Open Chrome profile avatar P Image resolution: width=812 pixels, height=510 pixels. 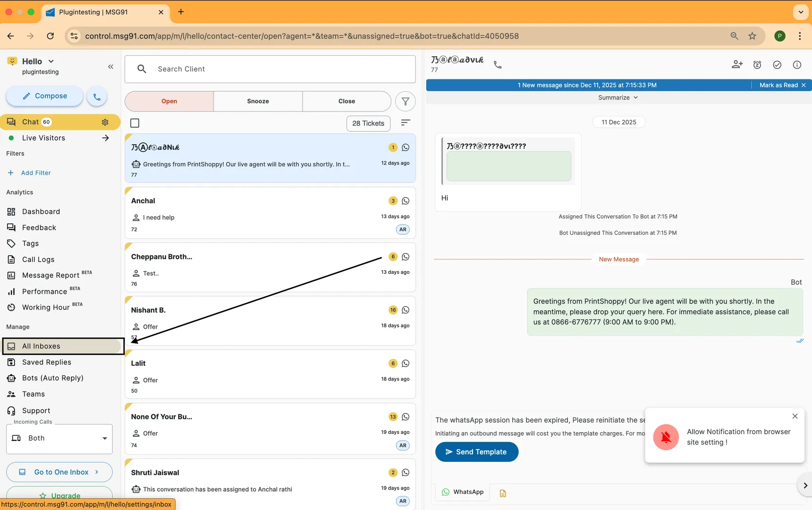pyautogui.click(x=780, y=36)
